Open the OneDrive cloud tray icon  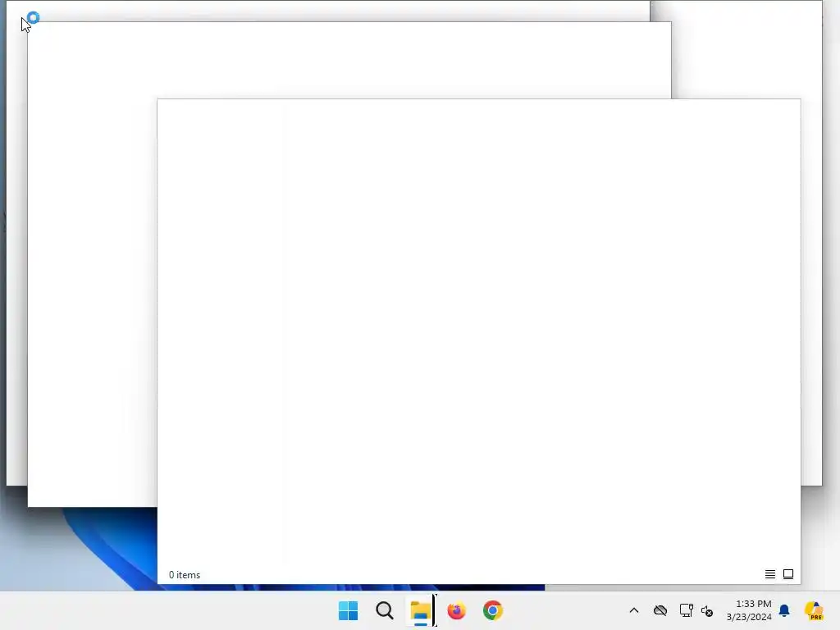pyautogui.click(x=660, y=610)
